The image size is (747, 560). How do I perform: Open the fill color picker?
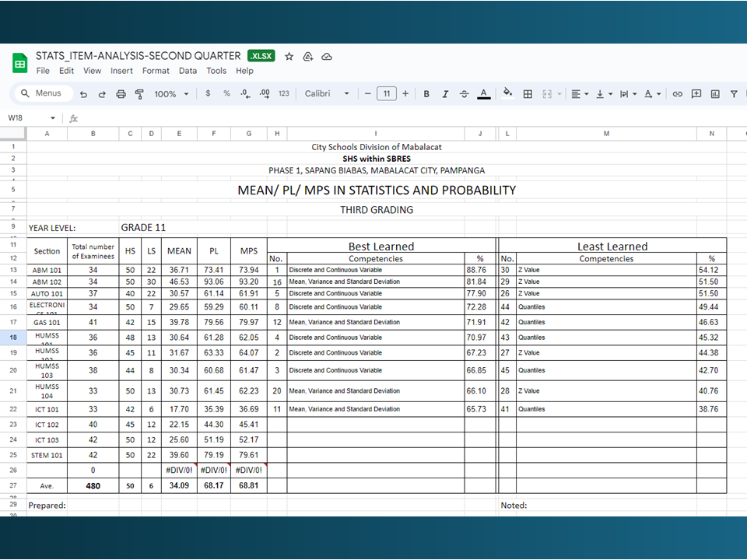tap(507, 94)
